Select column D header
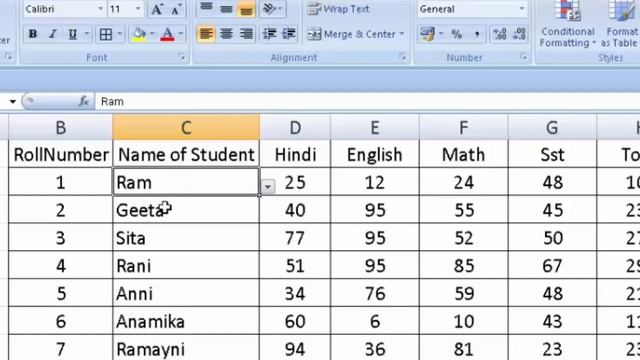The image size is (640, 360). point(295,128)
